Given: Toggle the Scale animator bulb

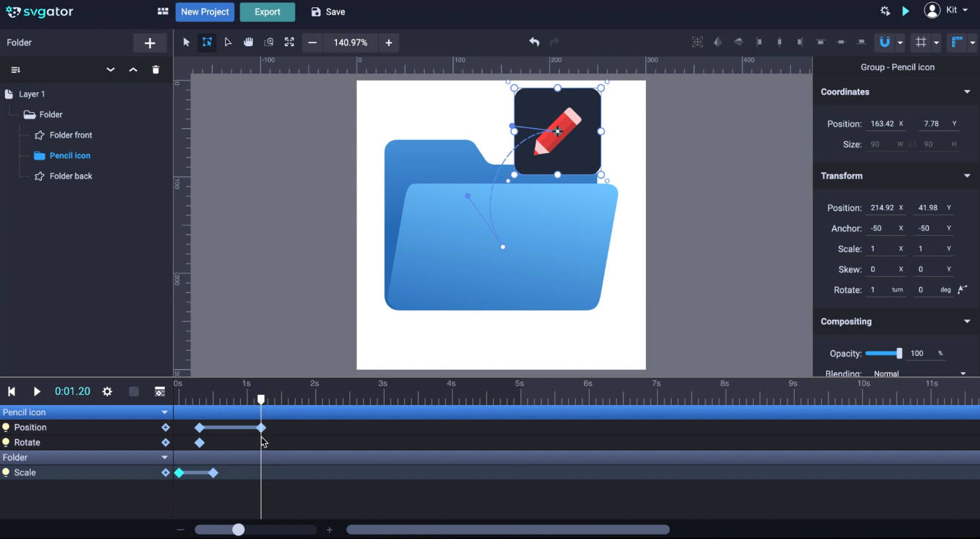Looking at the screenshot, I should point(6,472).
